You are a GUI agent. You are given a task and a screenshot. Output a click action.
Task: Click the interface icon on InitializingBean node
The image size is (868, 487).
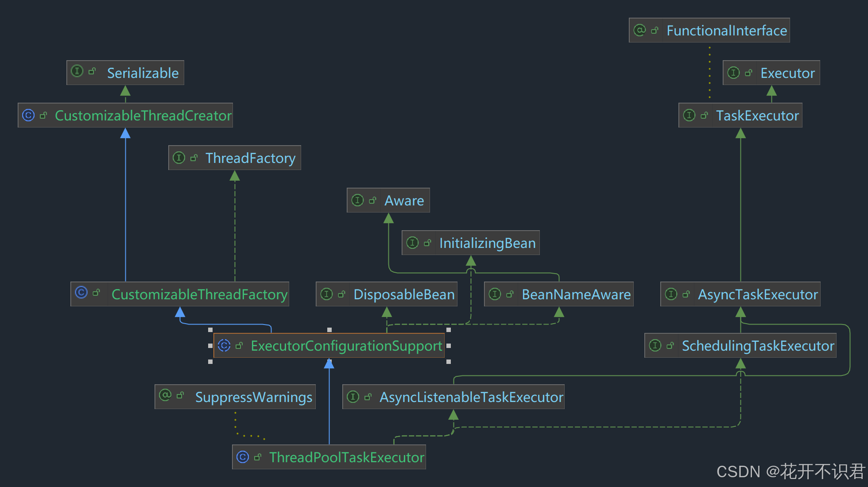(x=412, y=243)
